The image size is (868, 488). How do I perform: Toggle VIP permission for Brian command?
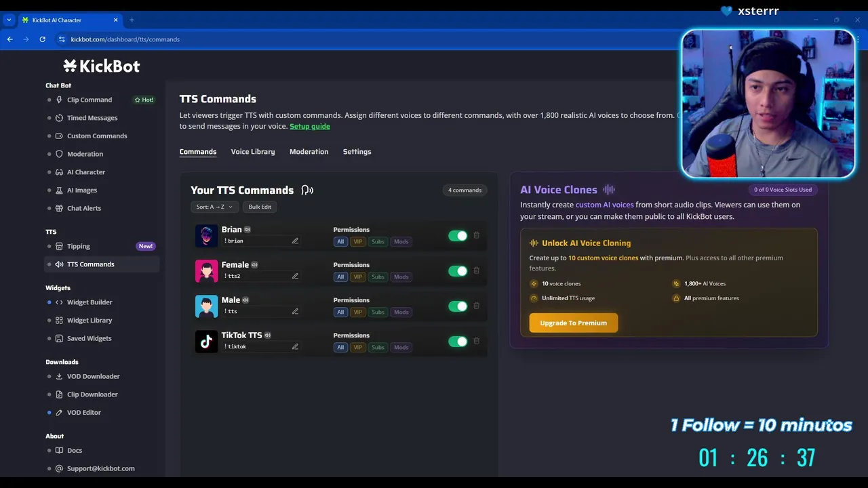(358, 241)
